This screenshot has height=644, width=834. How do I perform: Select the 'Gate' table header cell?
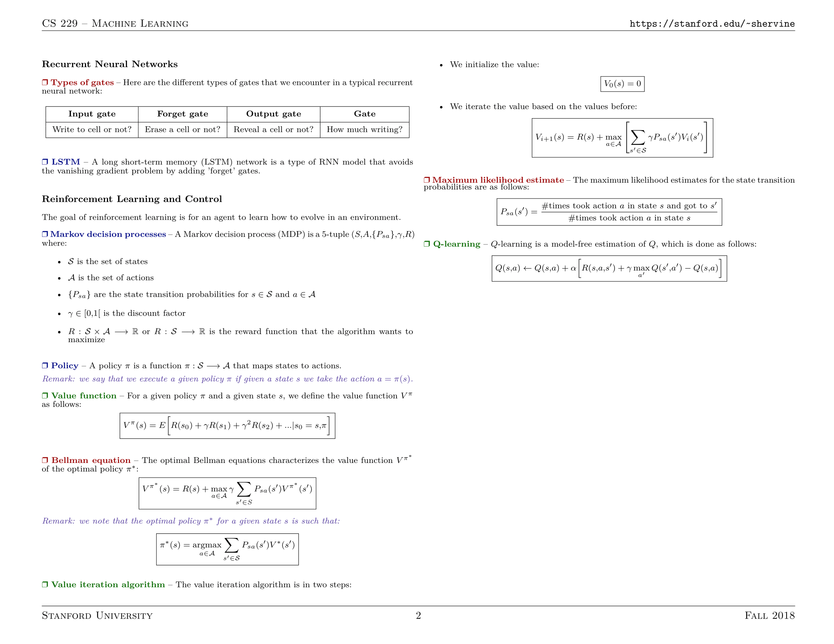click(x=365, y=114)
